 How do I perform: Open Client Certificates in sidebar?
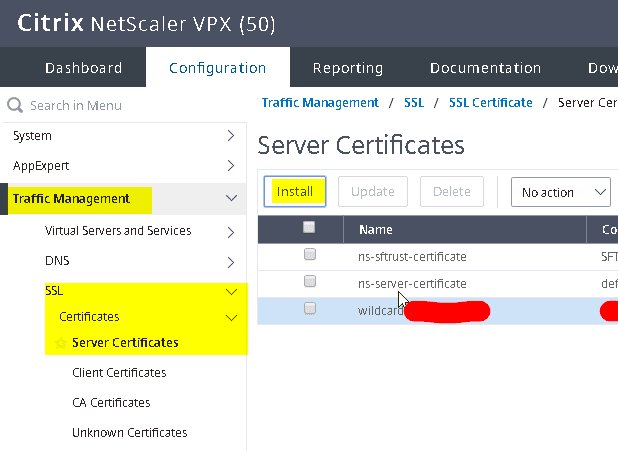coord(119,373)
